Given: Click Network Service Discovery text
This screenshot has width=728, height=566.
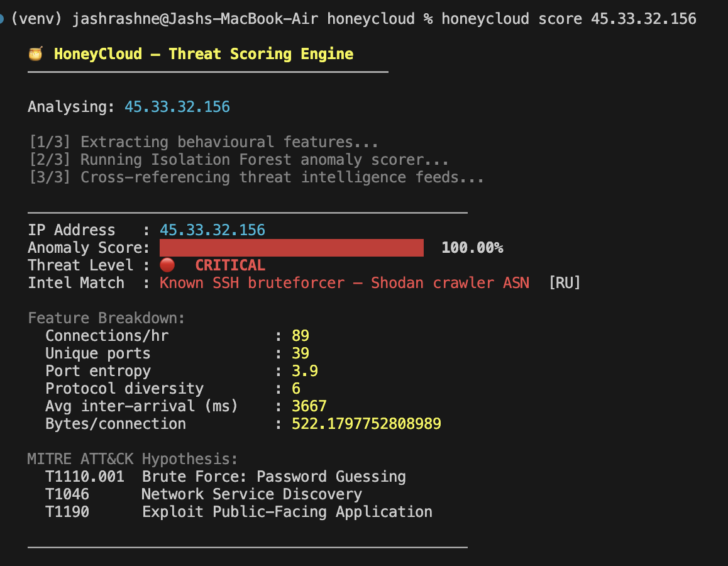Looking at the screenshot, I should point(251,494).
